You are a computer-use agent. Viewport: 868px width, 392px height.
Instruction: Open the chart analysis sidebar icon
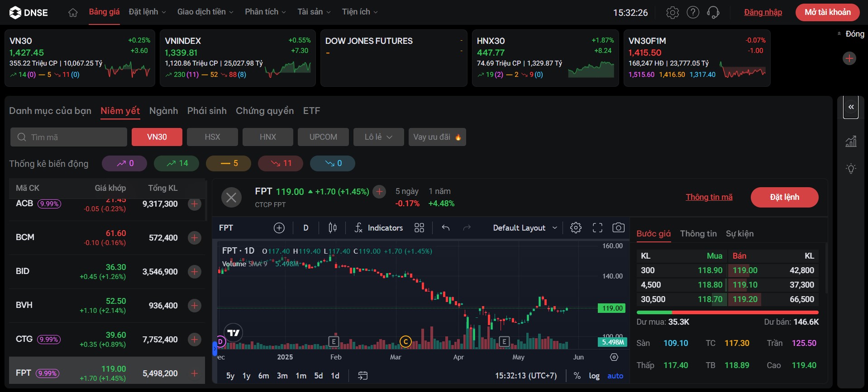pos(851,142)
